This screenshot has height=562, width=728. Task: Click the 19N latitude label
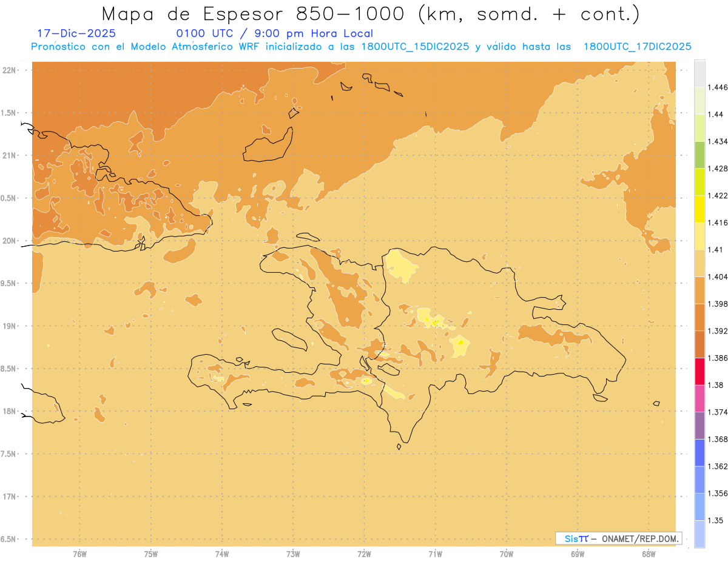point(10,326)
